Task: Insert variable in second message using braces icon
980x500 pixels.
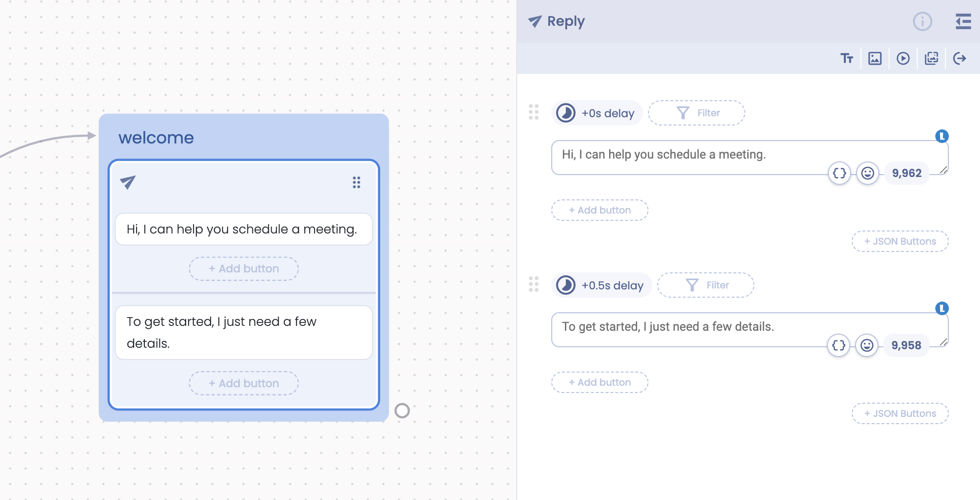Action: coord(839,345)
